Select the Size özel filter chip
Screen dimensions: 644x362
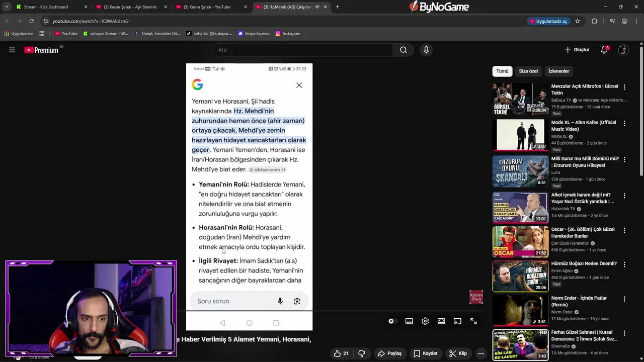tap(528, 71)
